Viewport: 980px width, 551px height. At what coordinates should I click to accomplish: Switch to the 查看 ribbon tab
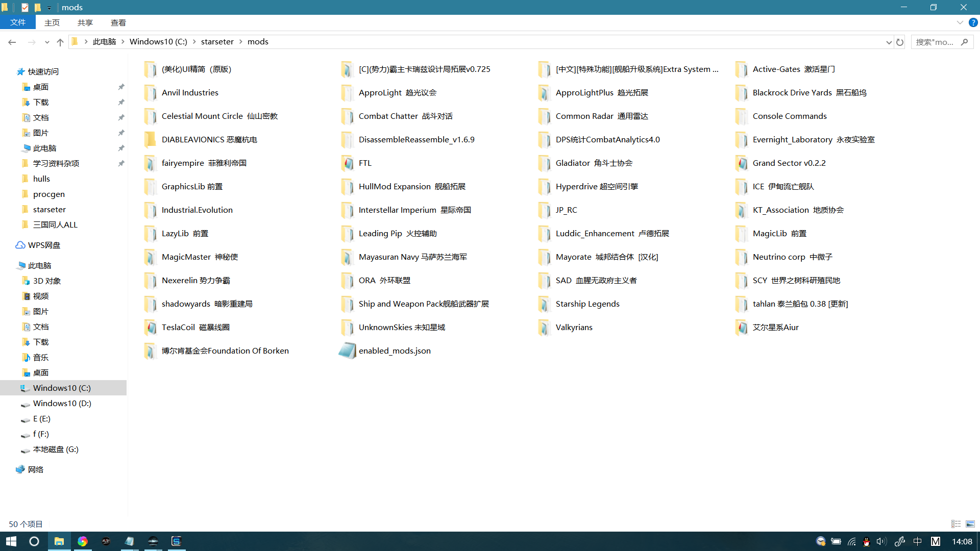coord(118,22)
